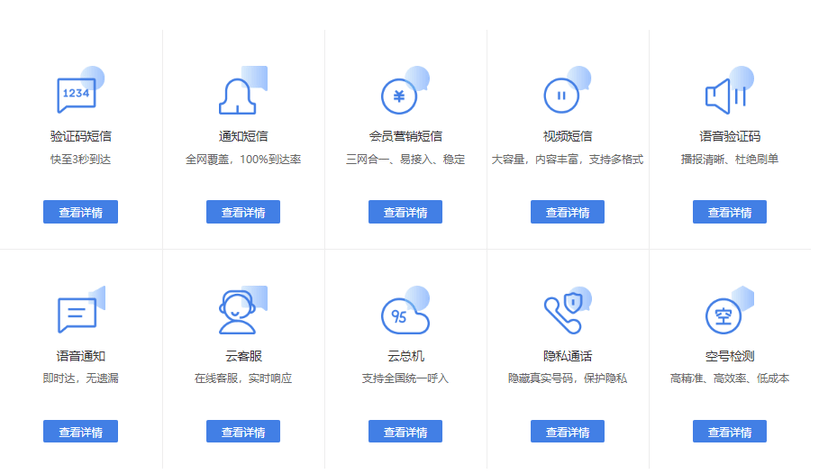The width and height of the screenshot is (828, 475).
Task: Open 查看详情 for 语音验证码
Action: click(x=729, y=212)
